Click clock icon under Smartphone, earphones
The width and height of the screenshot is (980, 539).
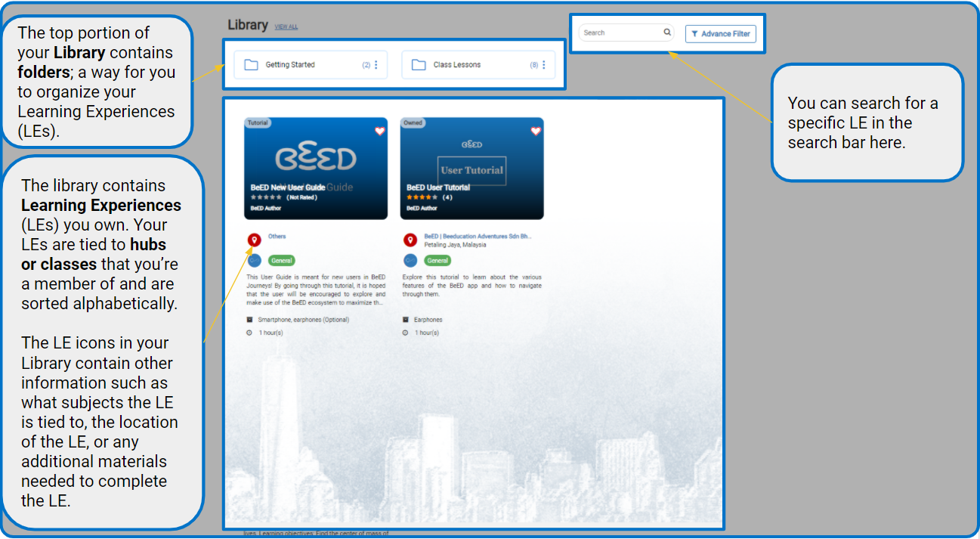pyautogui.click(x=249, y=333)
